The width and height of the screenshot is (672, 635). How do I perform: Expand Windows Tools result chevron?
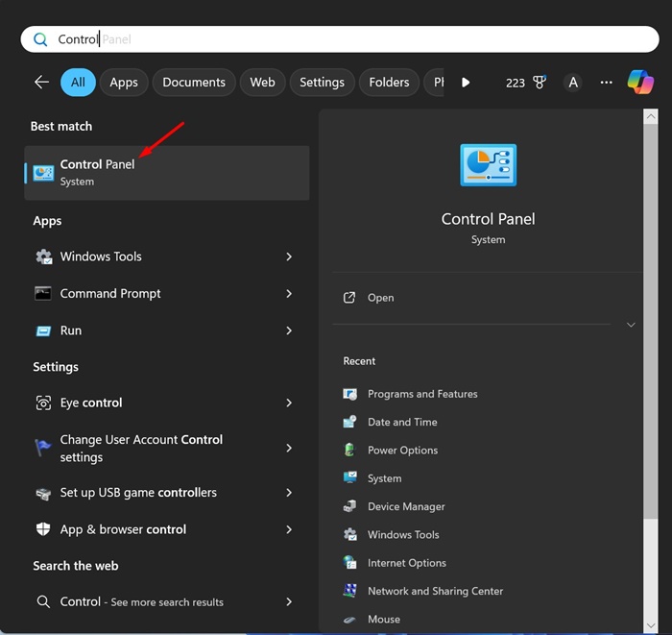tap(289, 256)
